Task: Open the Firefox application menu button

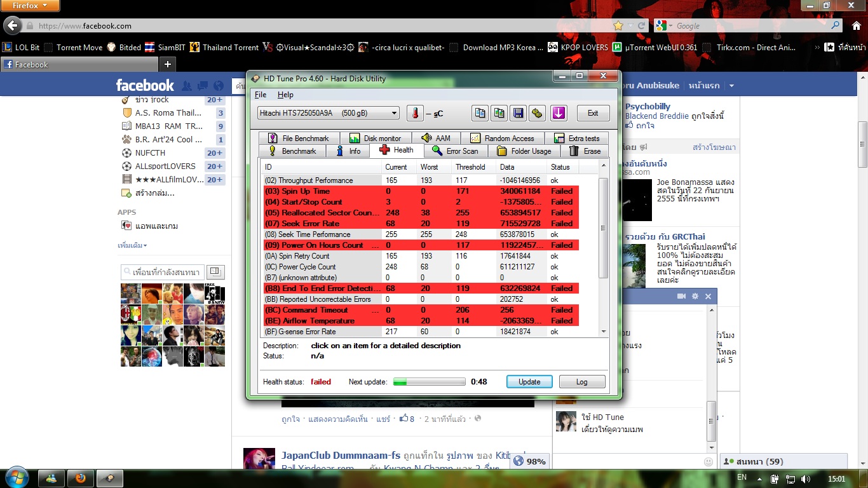Action: pos(30,5)
